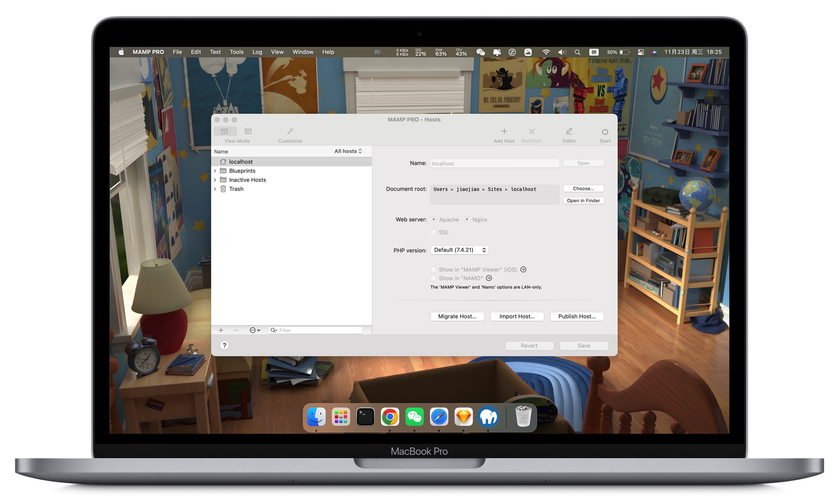The image size is (840, 504).
Task: Click the Migrate Host... button
Action: point(457,317)
